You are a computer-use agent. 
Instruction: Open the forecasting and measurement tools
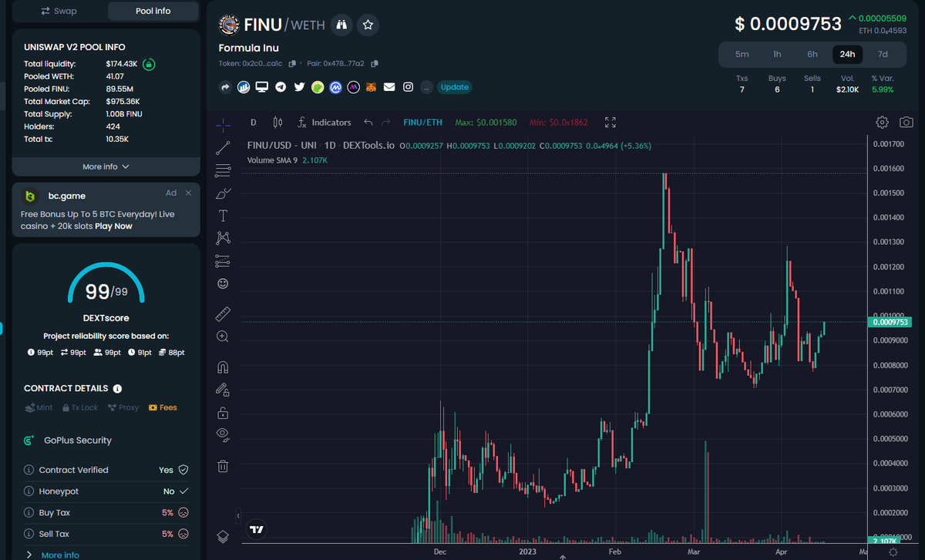tap(223, 260)
